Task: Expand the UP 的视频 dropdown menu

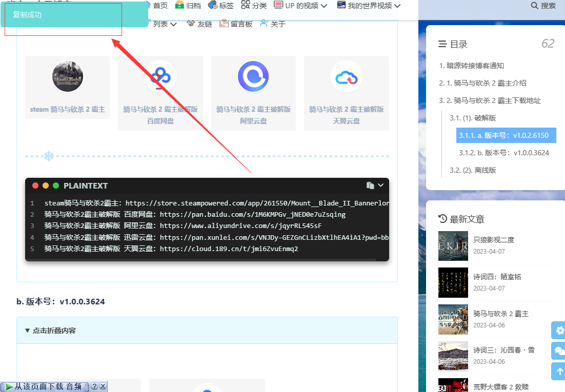Action: (x=301, y=6)
